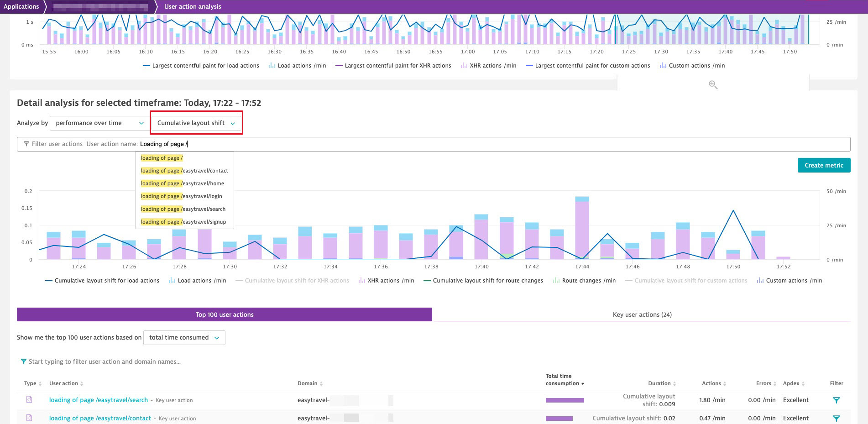The image size is (868, 424).
Task: Click the Start typing to filter field
Action: (x=105, y=361)
